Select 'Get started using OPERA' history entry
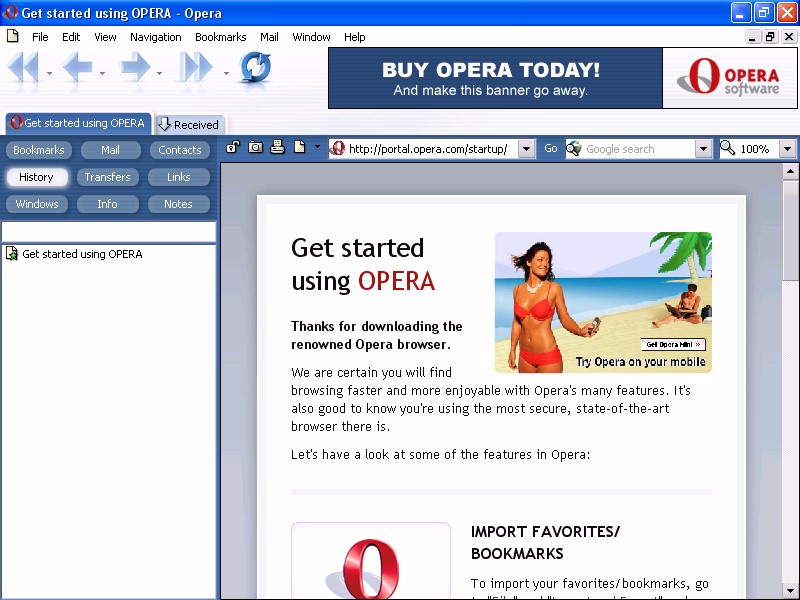800x600 pixels. (82, 254)
